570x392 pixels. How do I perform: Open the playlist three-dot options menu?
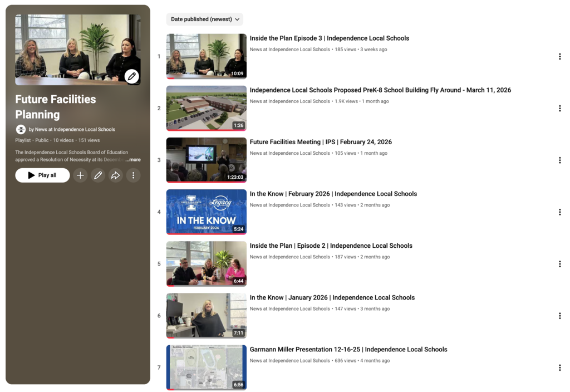[133, 175]
